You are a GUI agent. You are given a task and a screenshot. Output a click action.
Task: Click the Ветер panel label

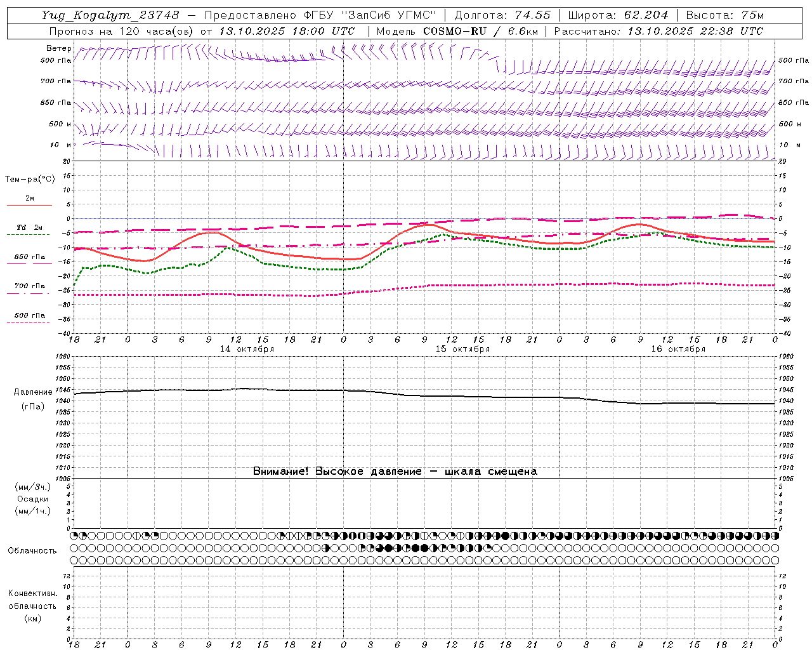coord(58,48)
